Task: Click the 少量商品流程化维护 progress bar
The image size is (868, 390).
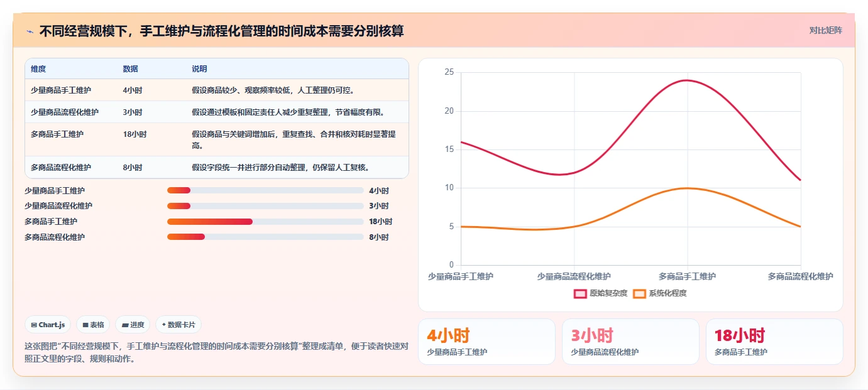Action: coord(265,206)
